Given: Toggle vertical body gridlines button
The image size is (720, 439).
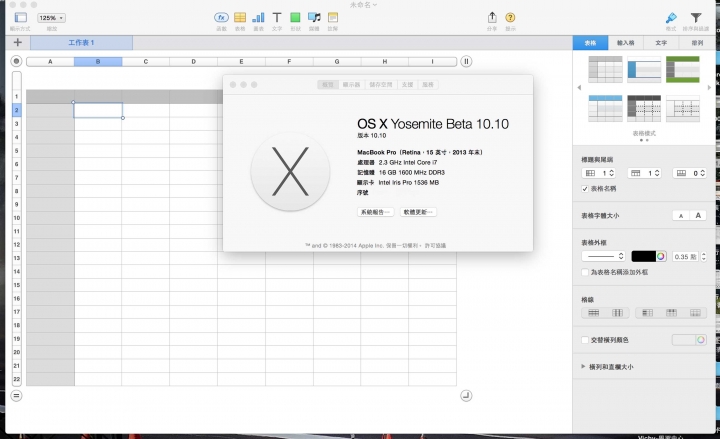Looking at the screenshot, I should 618,313.
